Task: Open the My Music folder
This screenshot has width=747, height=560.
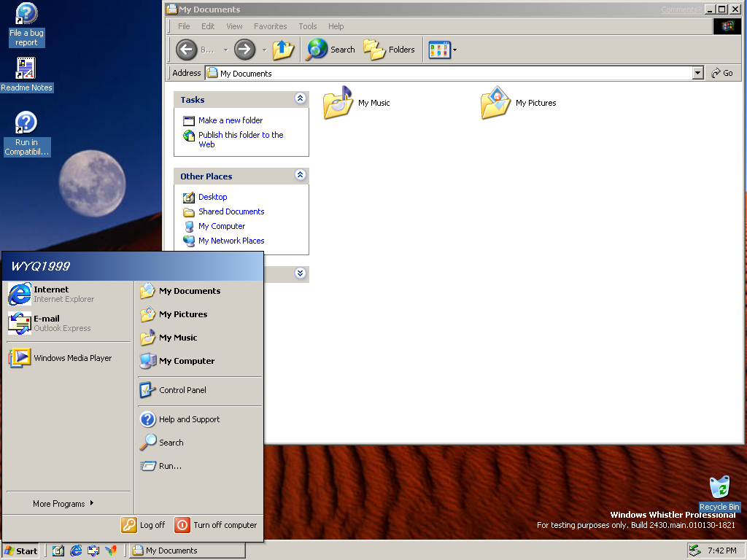Action: click(338, 104)
